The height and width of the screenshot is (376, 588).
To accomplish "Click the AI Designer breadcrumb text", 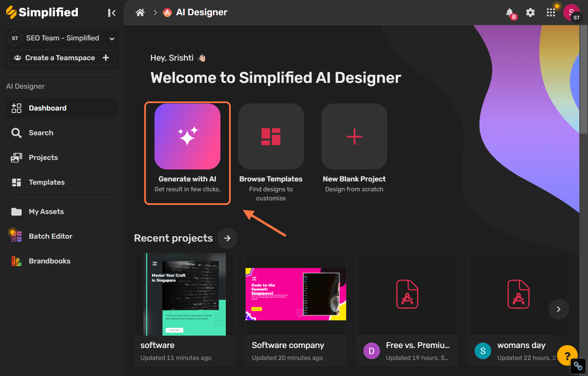I will 201,12.
